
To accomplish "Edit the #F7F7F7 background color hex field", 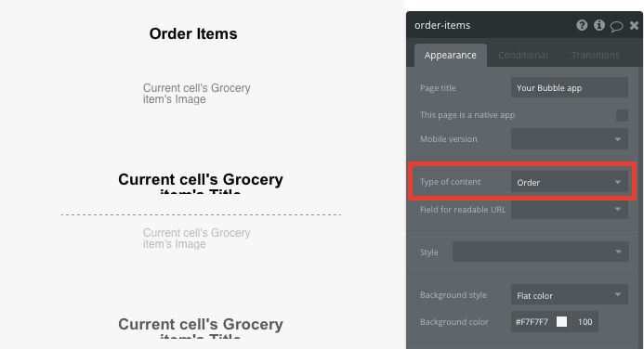I will [x=532, y=322].
